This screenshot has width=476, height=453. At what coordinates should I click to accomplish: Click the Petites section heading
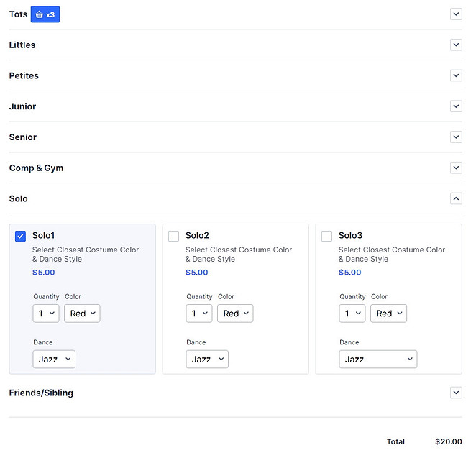click(24, 75)
